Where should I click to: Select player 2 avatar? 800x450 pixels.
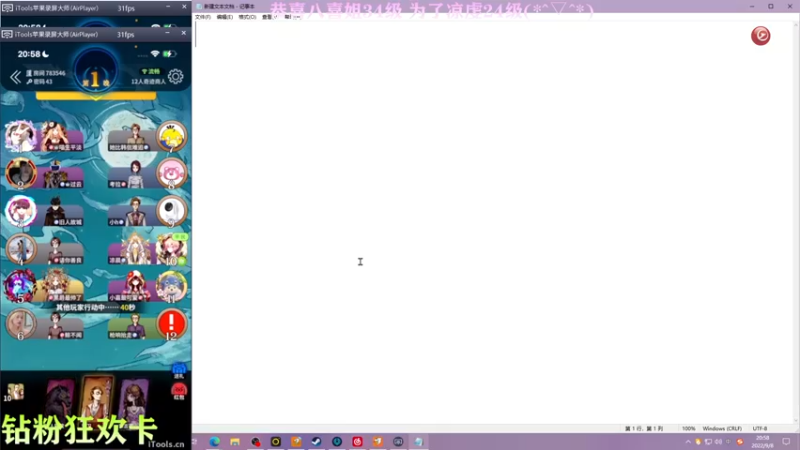coord(20,173)
